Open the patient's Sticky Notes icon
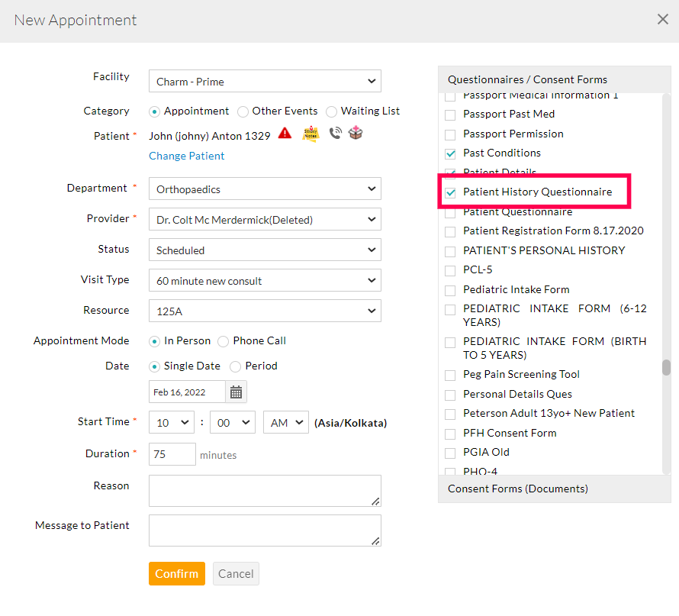 click(311, 134)
